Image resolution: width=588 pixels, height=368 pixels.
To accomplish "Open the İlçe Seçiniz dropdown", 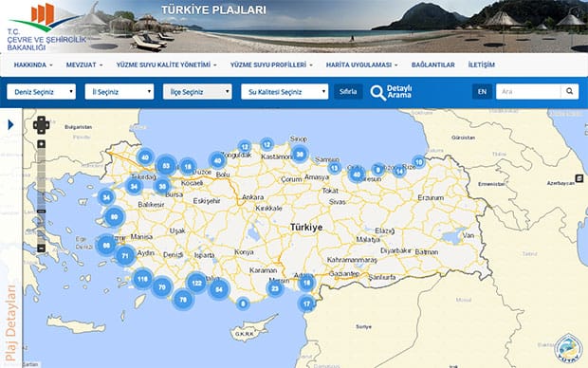I will (197, 92).
